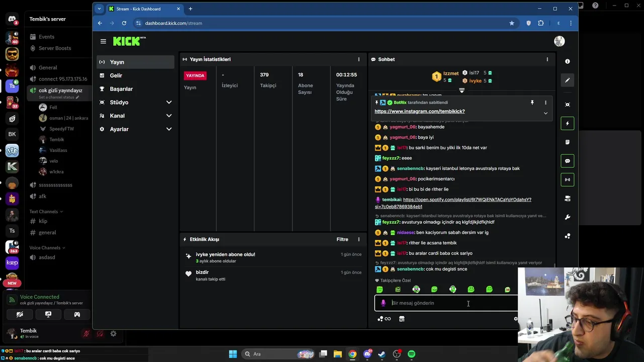Pick the first green emote in Takipçilere Özel

380,290
